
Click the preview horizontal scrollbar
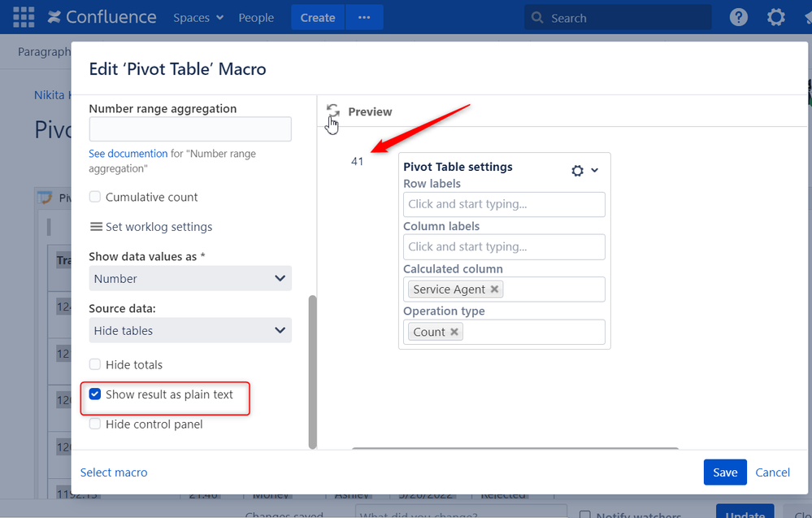click(515, 448)
